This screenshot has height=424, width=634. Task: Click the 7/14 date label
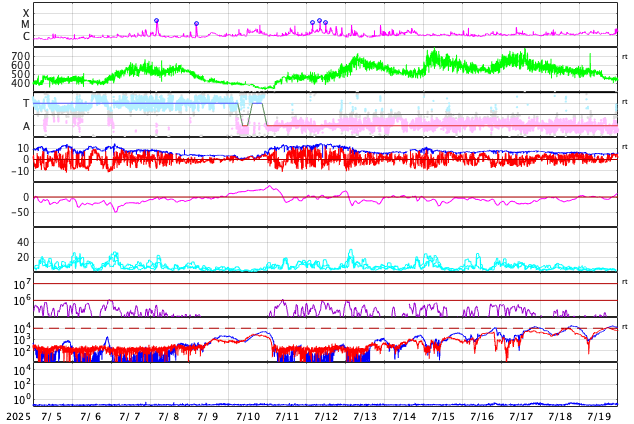(x=404, y=417)
